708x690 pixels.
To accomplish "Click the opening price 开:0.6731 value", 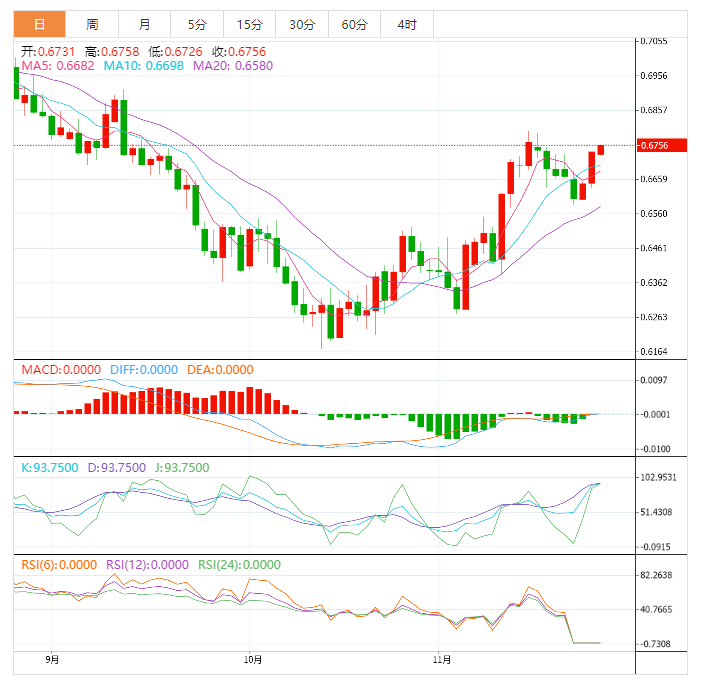I will (x=48, y=51).
